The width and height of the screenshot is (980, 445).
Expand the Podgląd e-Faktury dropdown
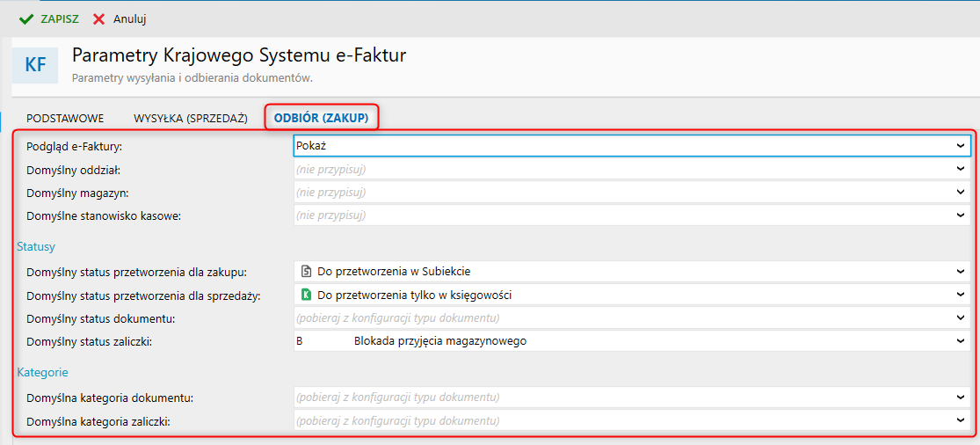[x=962, y=146]
